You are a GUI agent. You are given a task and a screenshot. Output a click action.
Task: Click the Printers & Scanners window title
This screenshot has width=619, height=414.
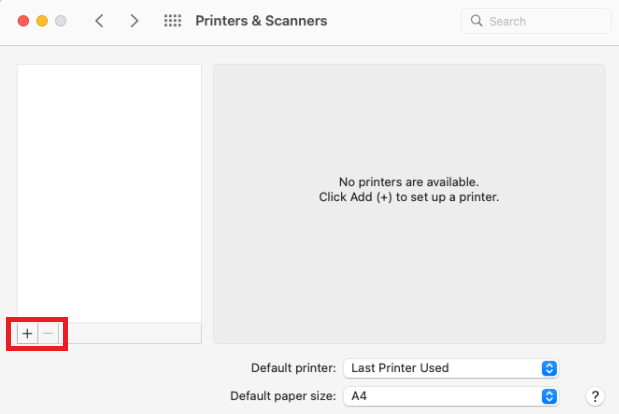coord(261,21)
